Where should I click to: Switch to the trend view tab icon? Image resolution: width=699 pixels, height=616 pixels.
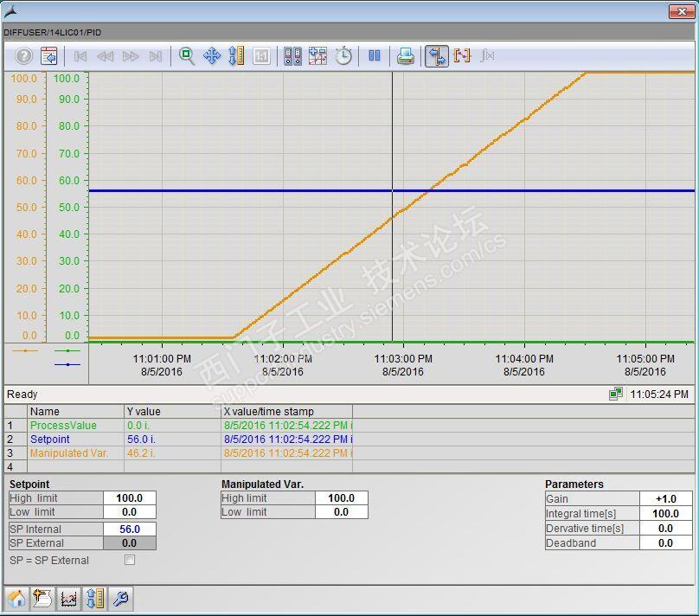click(68, 599)
